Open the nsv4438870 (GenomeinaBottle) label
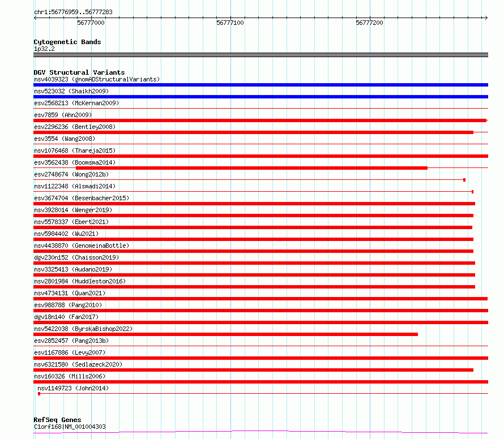The image size is (504, 439). pos(82,246)
